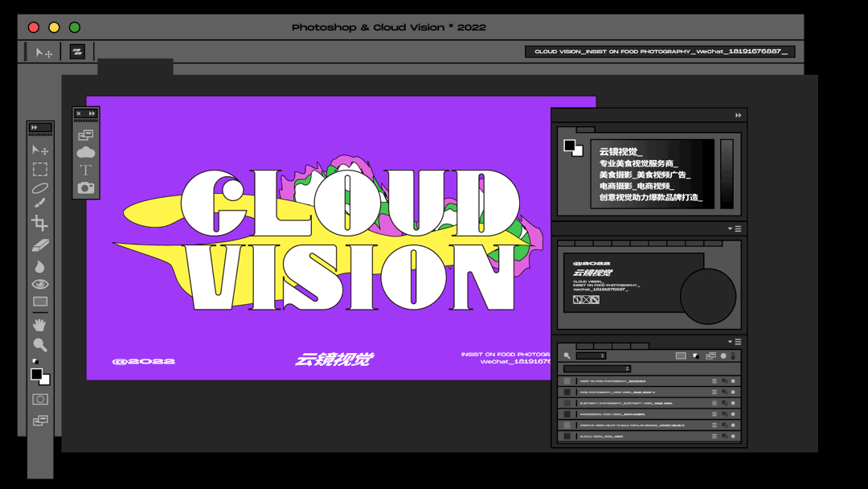Toggle the circle on the FOOD PHOTOGRAPHY_FOOD VIDEO row
This screenshot has width=868, height=489.
tap(733, 392)
